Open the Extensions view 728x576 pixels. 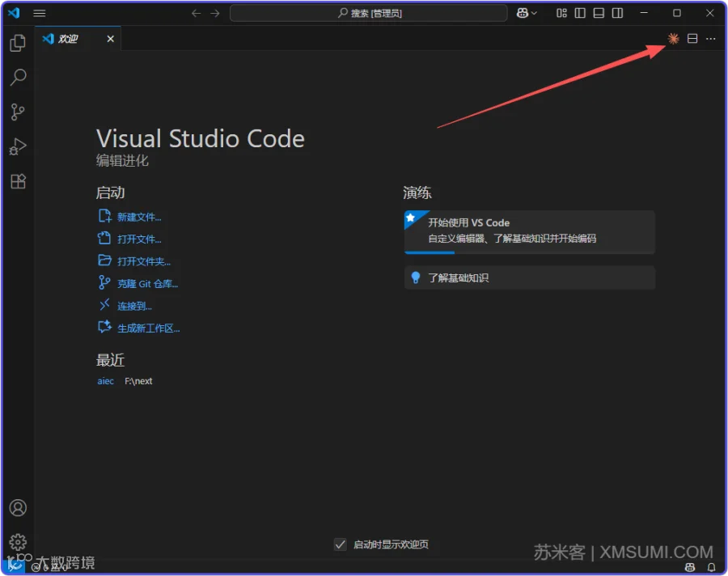[x=18, y=181]
